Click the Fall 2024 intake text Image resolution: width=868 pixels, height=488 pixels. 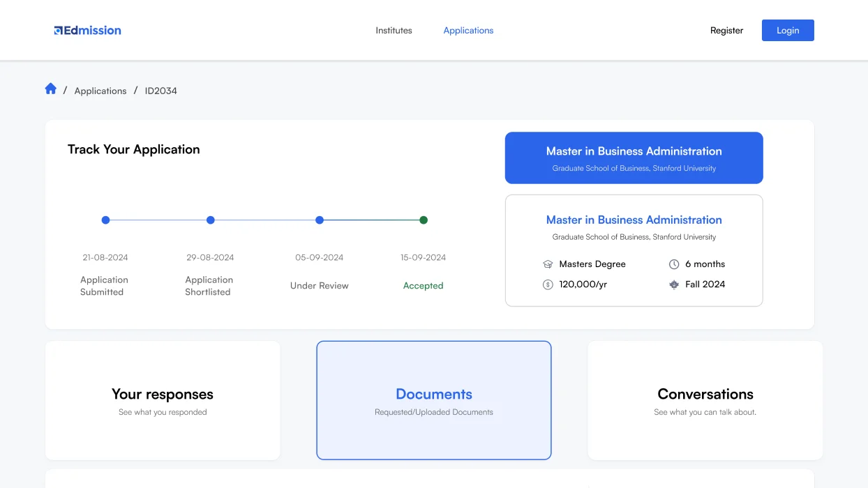(705, 284)
